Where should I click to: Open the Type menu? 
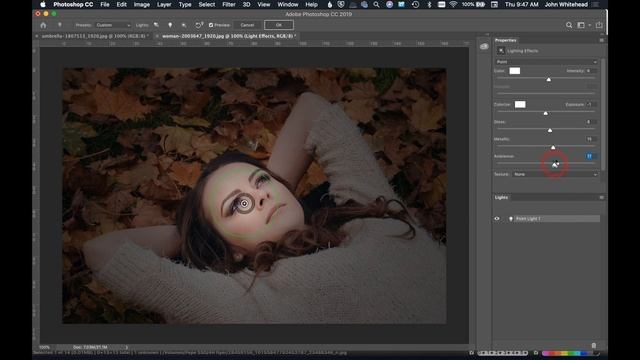[x=185, y=4]
